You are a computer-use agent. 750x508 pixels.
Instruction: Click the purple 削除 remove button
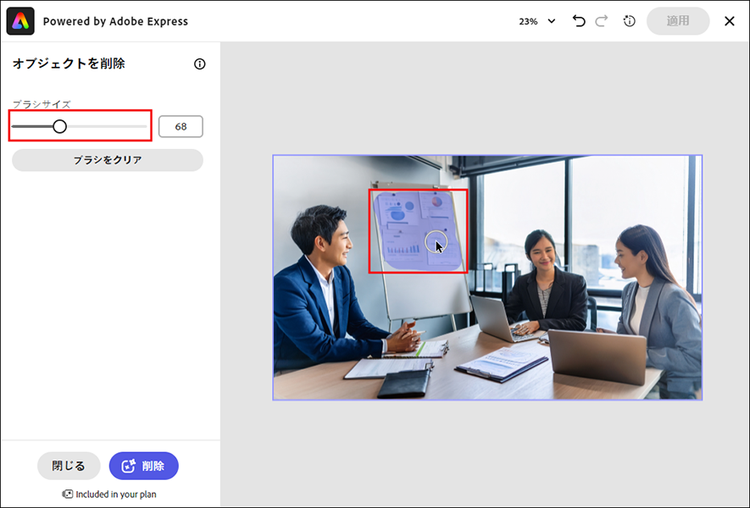143,466
